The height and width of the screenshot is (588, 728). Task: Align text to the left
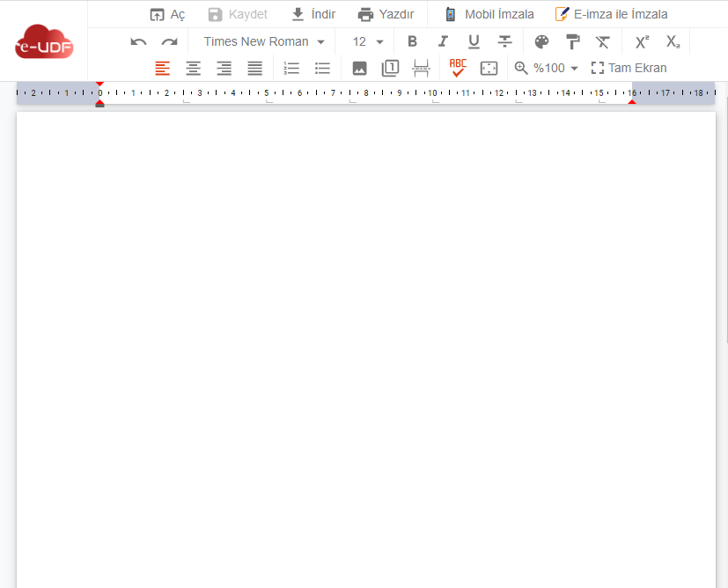163,69
